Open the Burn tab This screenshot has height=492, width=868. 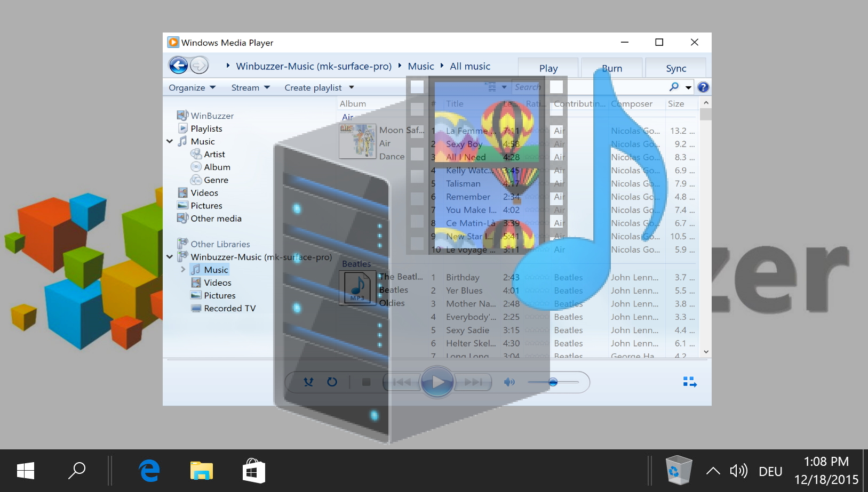click(x=612, y=68)
